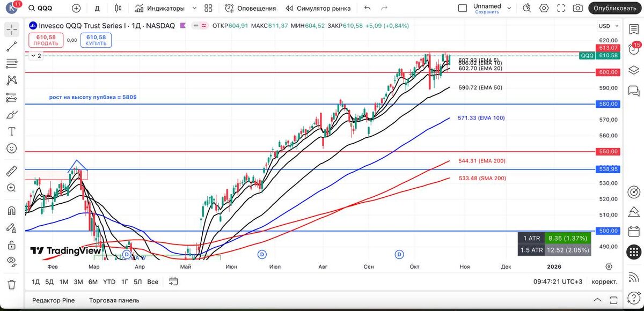Open the Fibonacci and Gann tools
The width and height of the screenshot is (644, 311).
11,64
